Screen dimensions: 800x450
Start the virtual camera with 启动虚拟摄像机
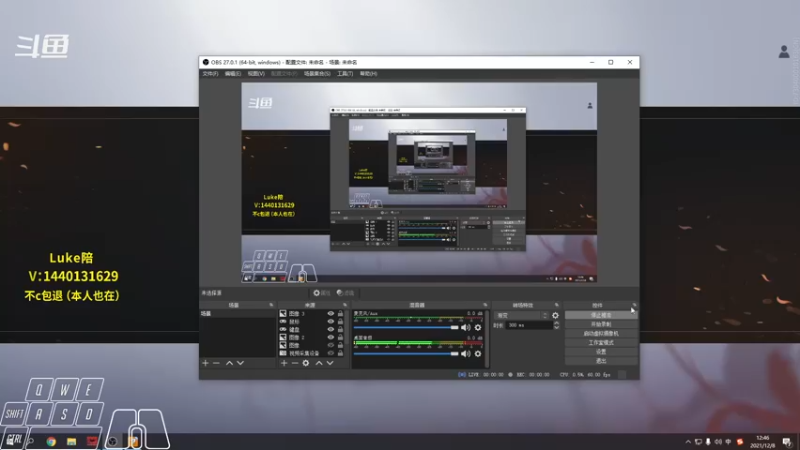pos(601,333)
